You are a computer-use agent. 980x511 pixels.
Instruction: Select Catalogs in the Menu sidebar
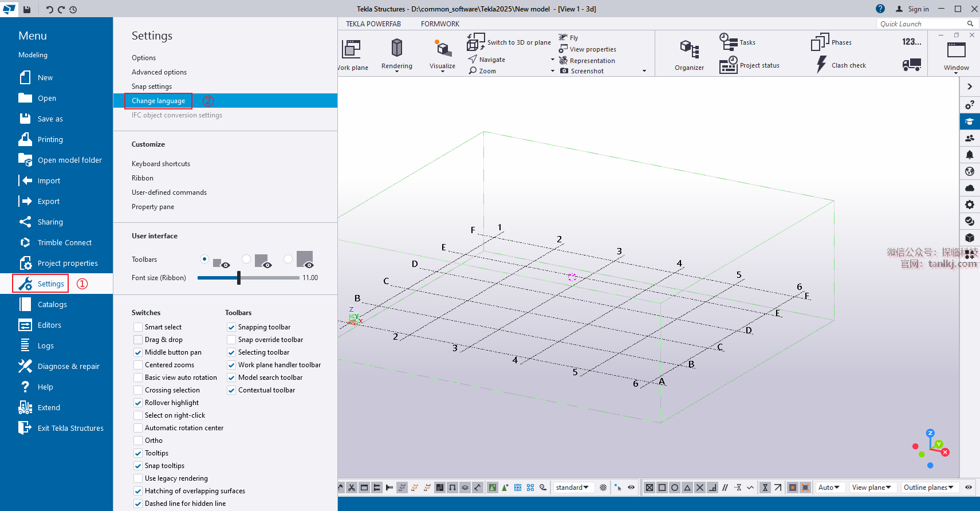52,304
